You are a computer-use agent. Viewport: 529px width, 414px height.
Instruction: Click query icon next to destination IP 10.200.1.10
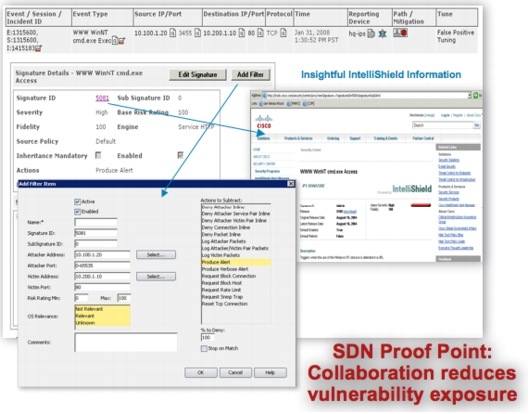click(x=242, y=33)
